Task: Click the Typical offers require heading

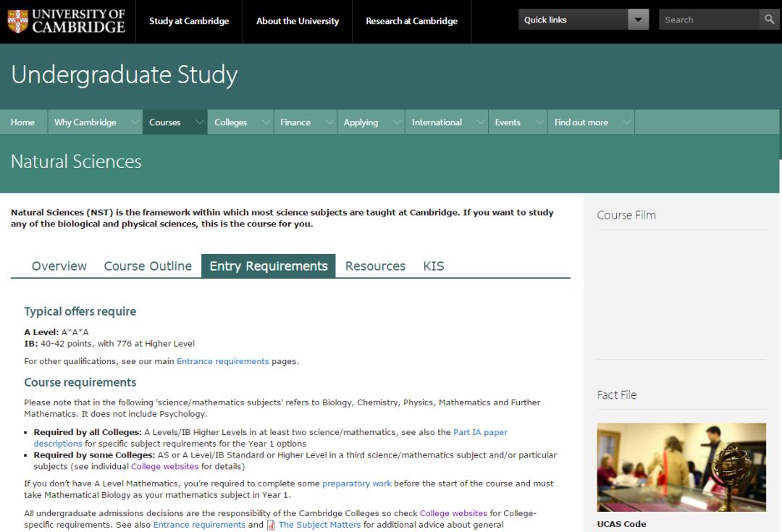Action: 80,311
